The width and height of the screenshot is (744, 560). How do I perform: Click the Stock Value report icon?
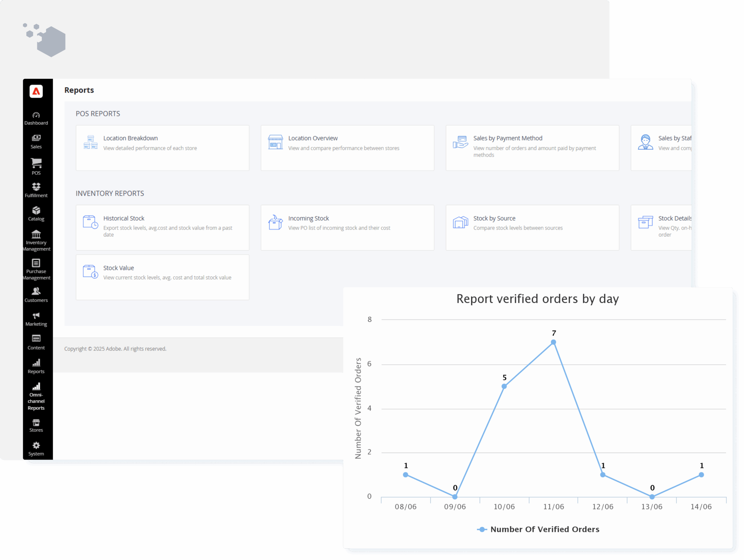tap(90, 272)
